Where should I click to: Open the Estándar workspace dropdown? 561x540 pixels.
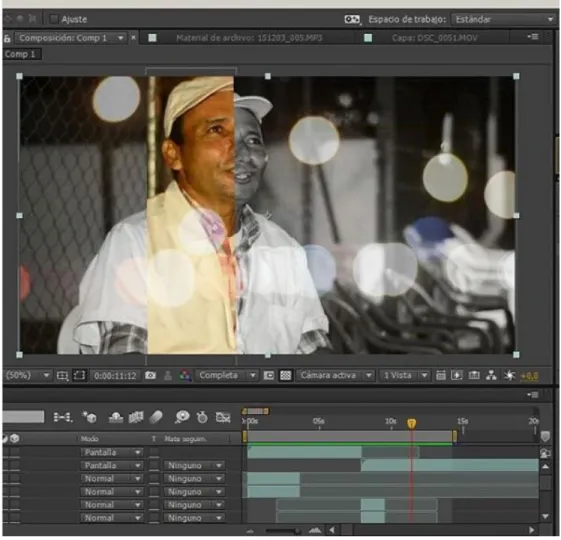pyautogui.click(x=504, y=19)
